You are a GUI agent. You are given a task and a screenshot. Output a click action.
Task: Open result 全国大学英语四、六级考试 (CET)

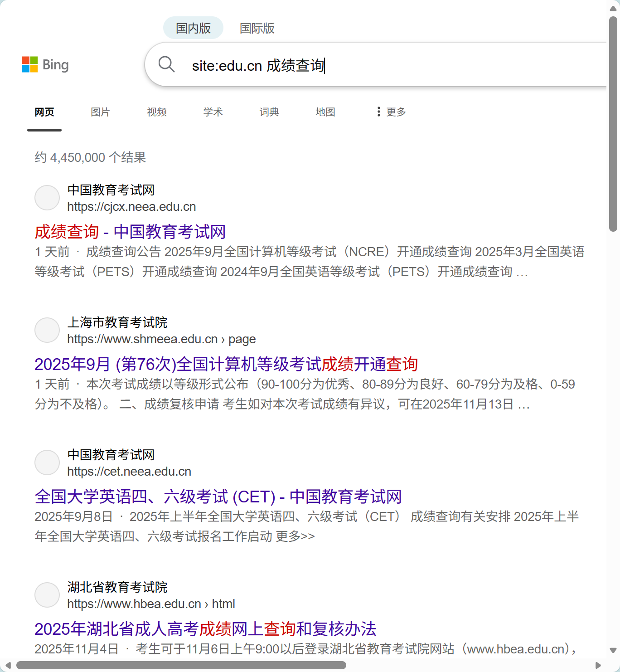218,497
